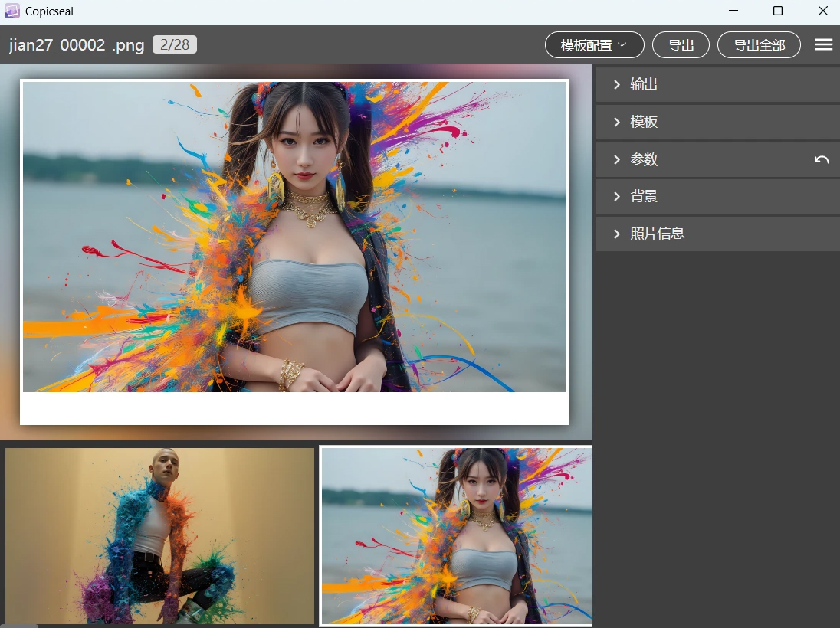This screenshot has height=628, width=840.
Task: Expand the 输出 section
Action: pyautogui.click(x=717, y=84)
